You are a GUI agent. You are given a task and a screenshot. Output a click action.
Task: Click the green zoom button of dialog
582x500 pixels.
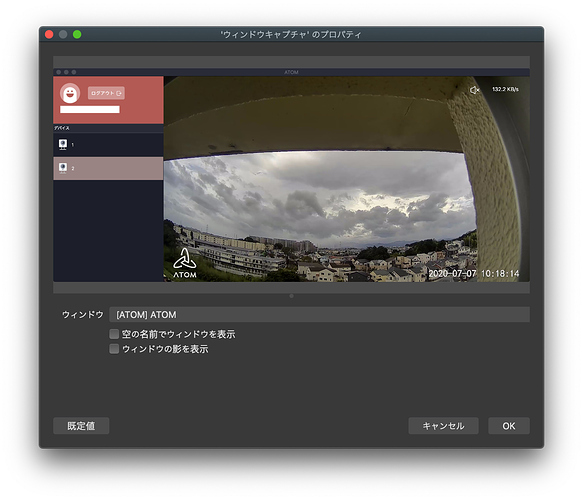coord(77,35)
